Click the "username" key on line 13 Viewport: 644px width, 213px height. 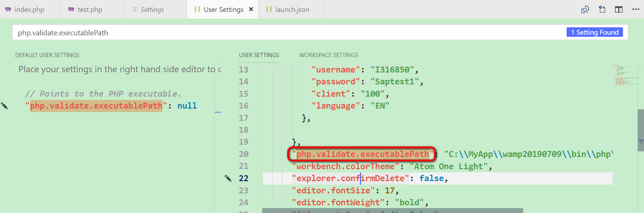coord(336,70)
